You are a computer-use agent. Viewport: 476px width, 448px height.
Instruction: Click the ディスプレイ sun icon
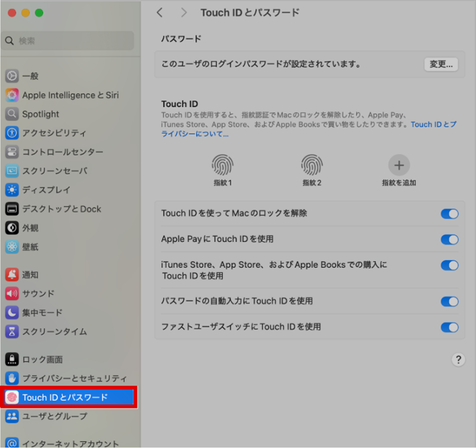coord(12,190)
